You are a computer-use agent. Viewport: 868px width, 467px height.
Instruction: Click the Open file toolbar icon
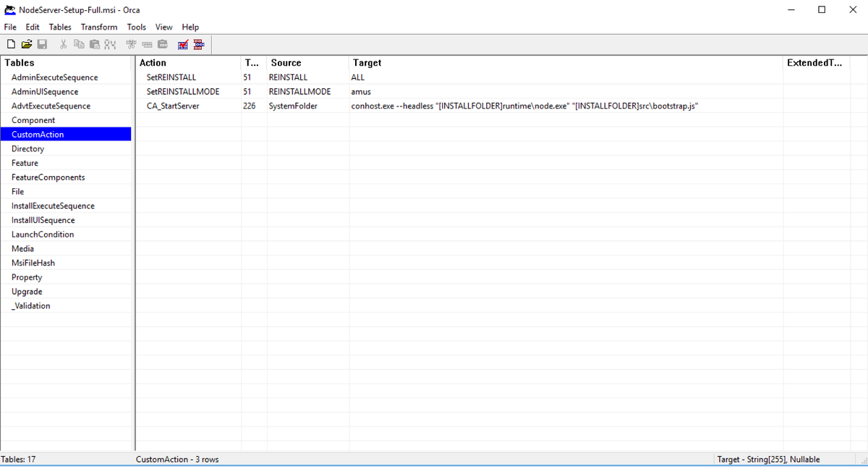click(x=26, y=43)
